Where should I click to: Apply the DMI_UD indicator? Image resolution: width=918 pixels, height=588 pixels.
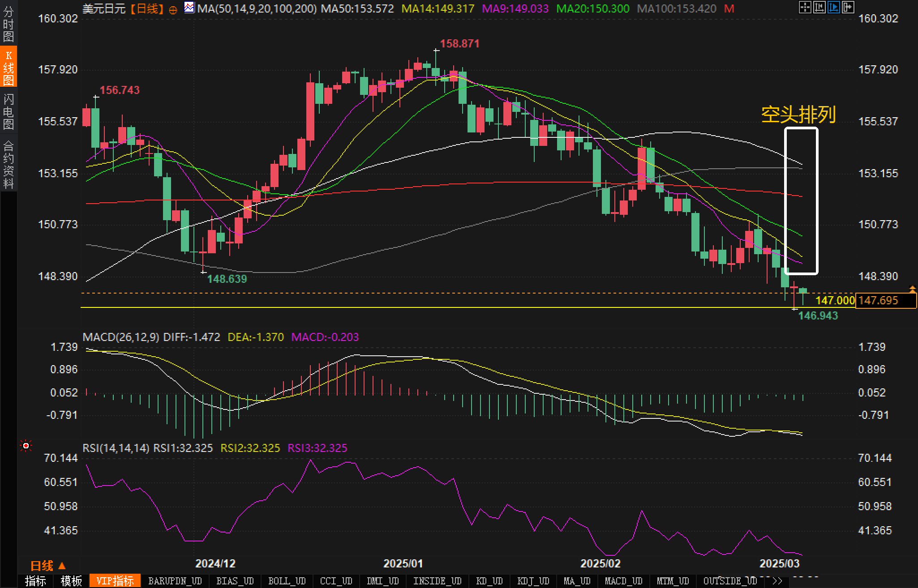click(x=383, y=581)
